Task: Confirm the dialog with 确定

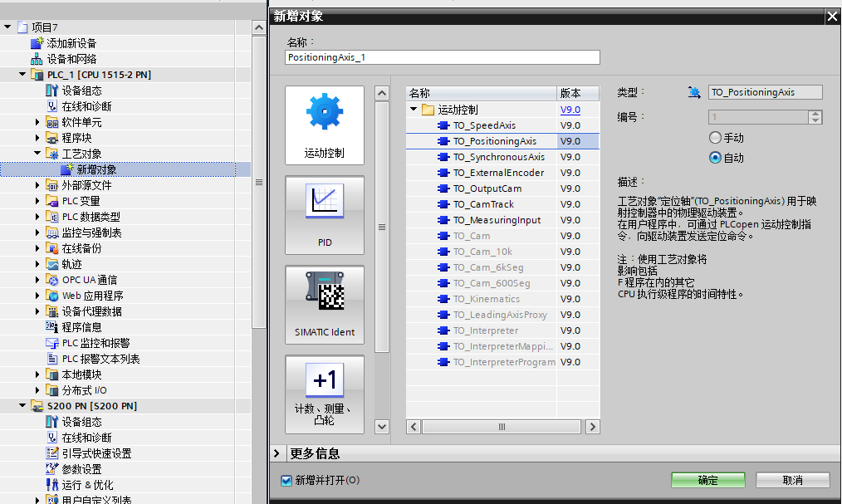Action: pyautogui.click(x=707, y=480)
